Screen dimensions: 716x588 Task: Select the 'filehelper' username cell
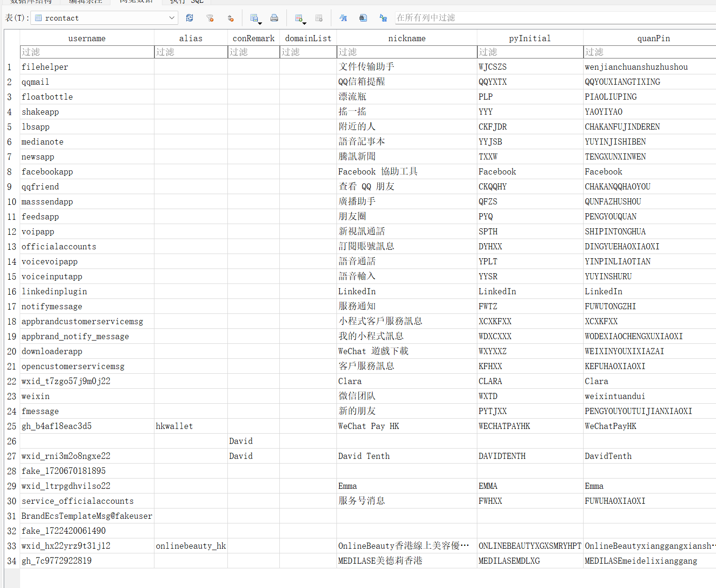click(87, 67)
